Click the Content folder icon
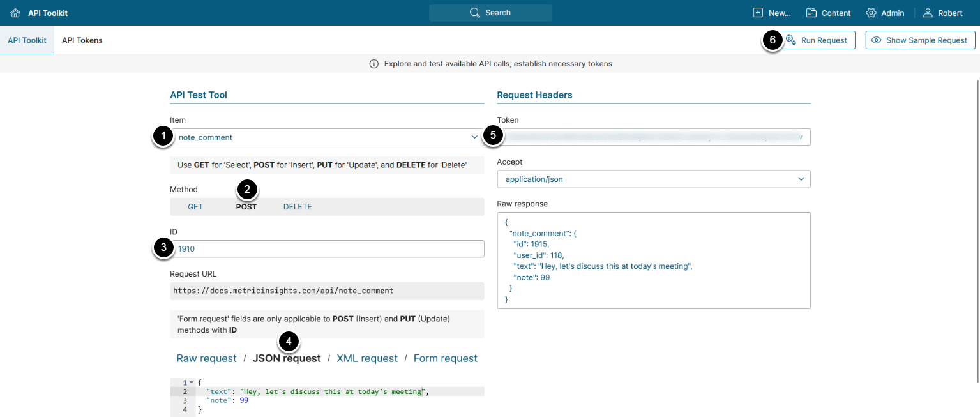980x417 pixels. coord(811,13)
